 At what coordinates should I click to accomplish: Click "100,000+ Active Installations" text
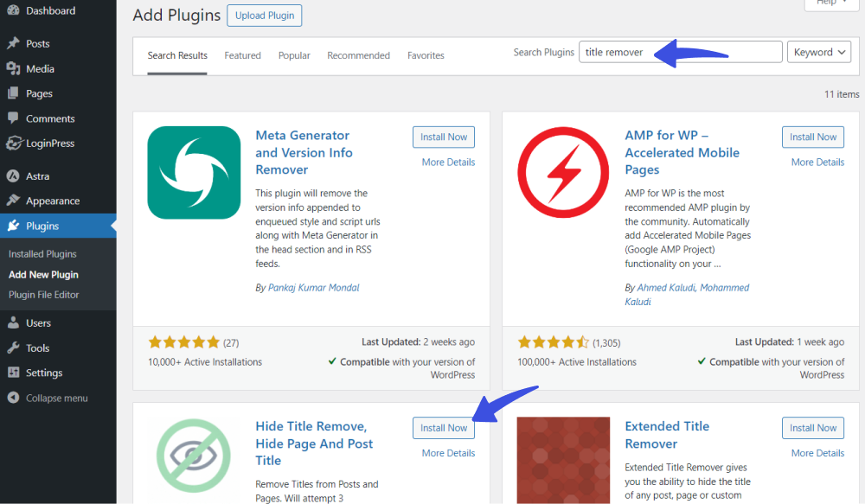[576, 361]
